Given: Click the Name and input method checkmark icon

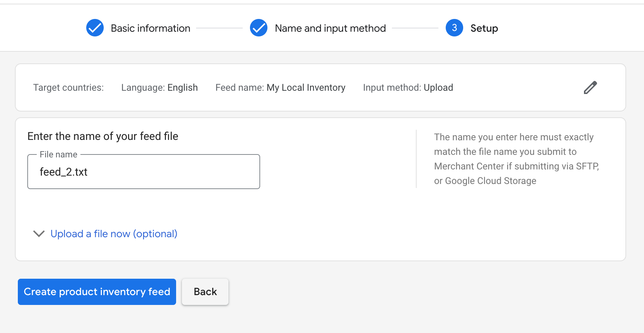Looking at the screenshot, I should [x=259, y=28].
